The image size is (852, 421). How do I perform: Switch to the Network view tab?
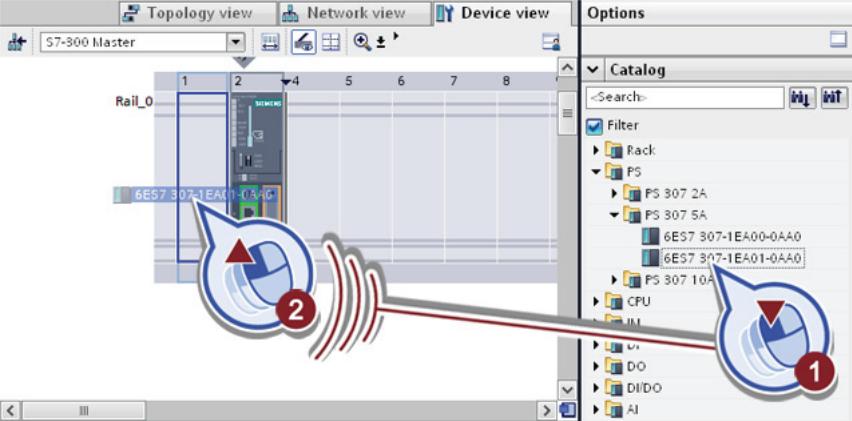pos(356,13)
